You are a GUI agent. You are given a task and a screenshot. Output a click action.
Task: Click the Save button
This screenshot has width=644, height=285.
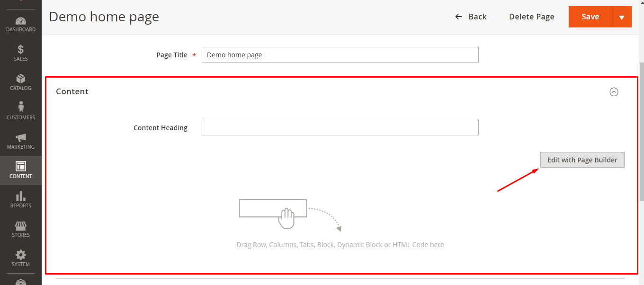[590, 17]
